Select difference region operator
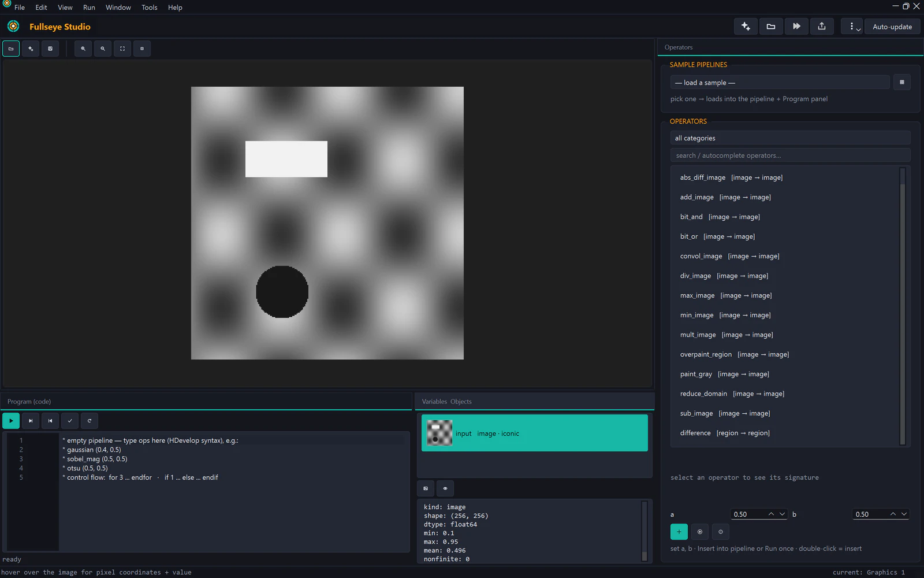Image resolution: width=924 pixels, height=578 pixels. (785, 433)
